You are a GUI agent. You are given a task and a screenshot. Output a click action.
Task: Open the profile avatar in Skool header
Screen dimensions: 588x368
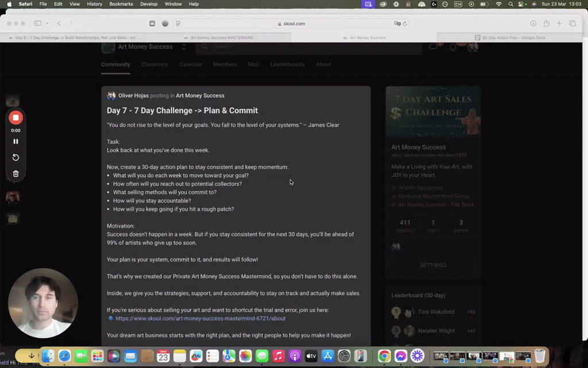(473, 47)
